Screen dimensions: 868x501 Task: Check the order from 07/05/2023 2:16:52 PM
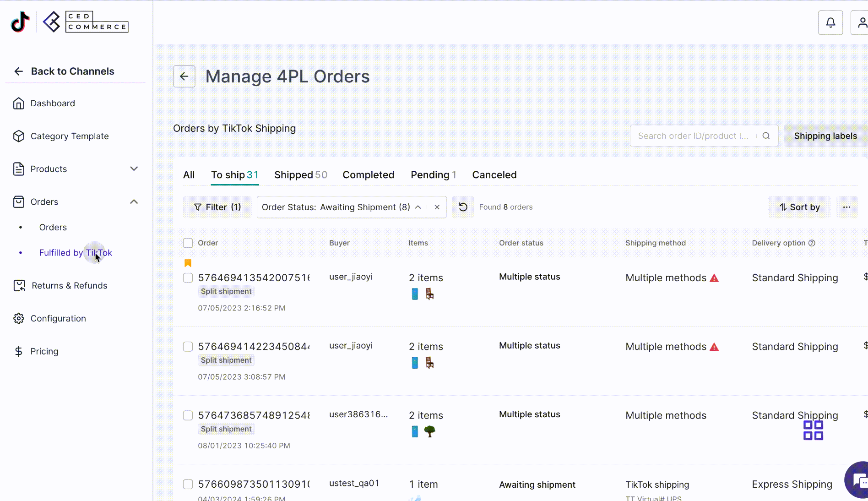188,278
